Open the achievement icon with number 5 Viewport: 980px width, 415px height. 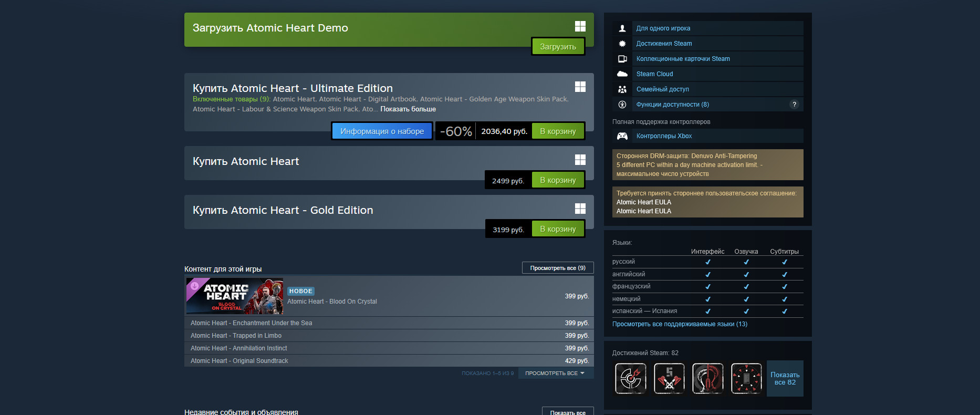point(669,378)
